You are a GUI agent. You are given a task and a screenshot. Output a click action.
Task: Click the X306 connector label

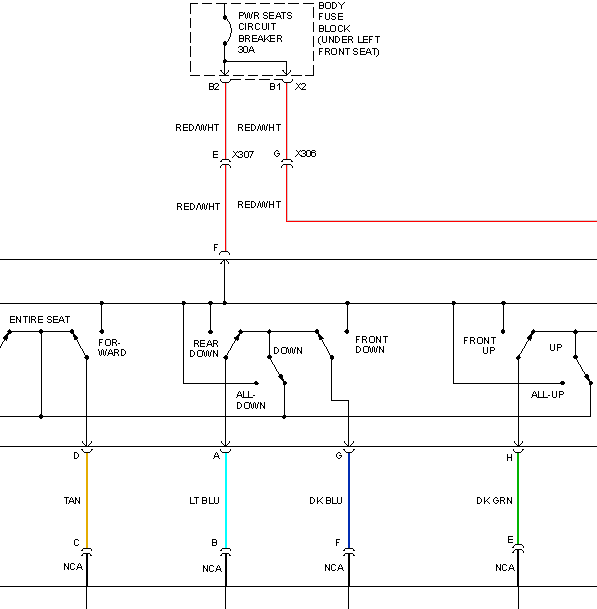[305, 153]
